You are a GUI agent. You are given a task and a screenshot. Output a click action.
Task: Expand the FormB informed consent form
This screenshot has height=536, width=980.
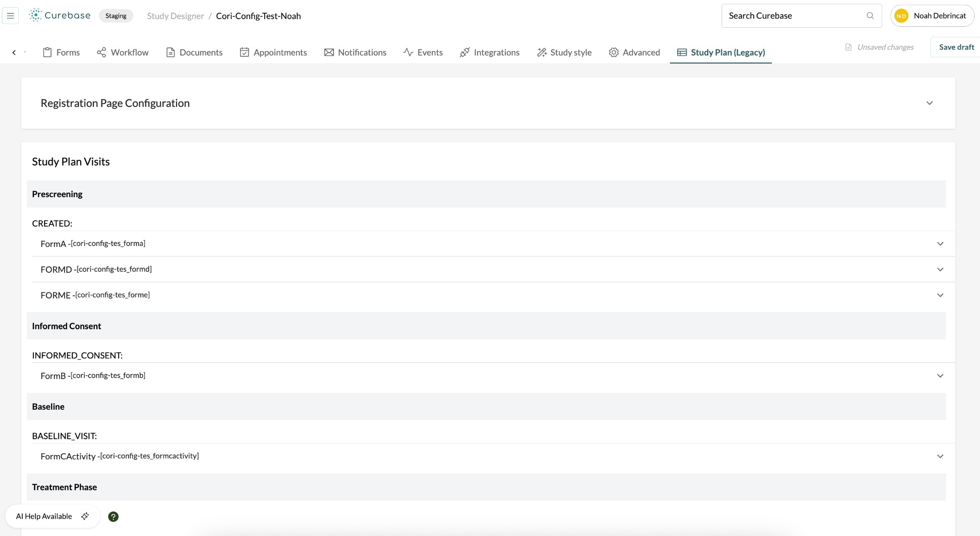pos(940,376)
